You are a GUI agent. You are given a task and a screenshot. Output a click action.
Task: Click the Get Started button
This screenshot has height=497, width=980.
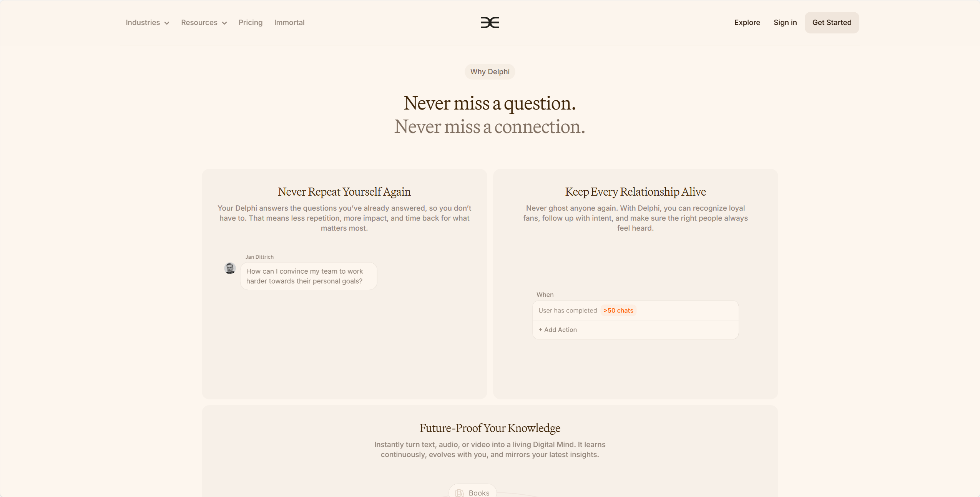click(x=832, y=23)
